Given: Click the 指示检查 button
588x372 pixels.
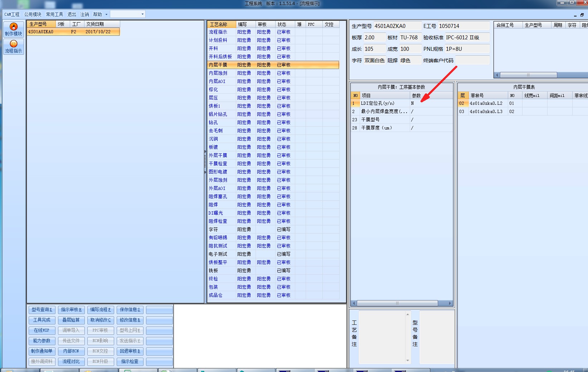Looking at the screenshot, I should pos(130,362).
